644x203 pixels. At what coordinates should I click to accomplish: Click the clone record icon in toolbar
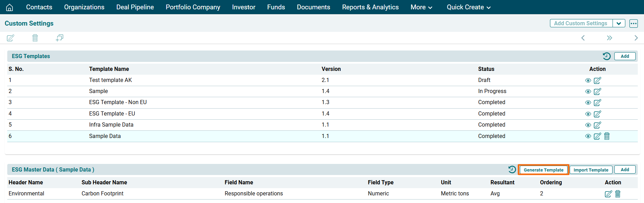(59, 38)
